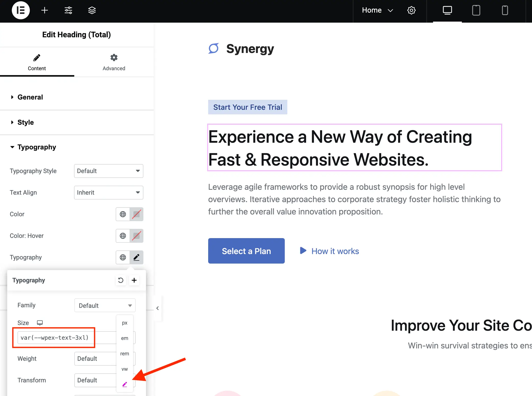The height and width of the screenshot is (396, 532).
Task: Click the add new element icon
Action: coord(44,10)
